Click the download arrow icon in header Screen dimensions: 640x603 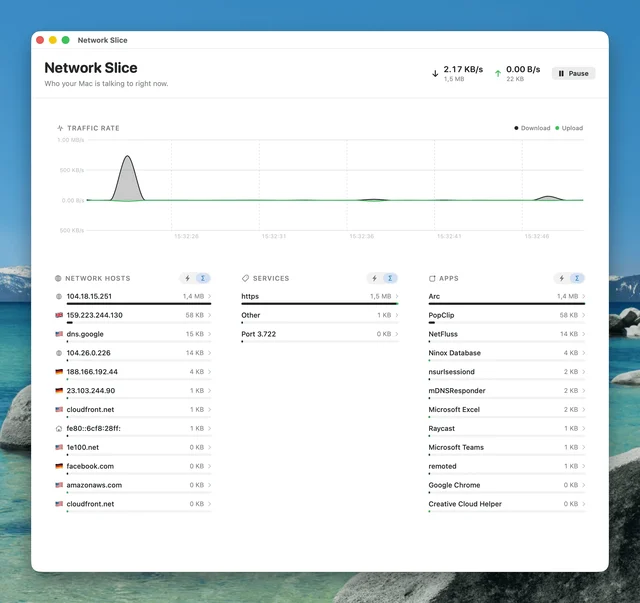[435, 73]
